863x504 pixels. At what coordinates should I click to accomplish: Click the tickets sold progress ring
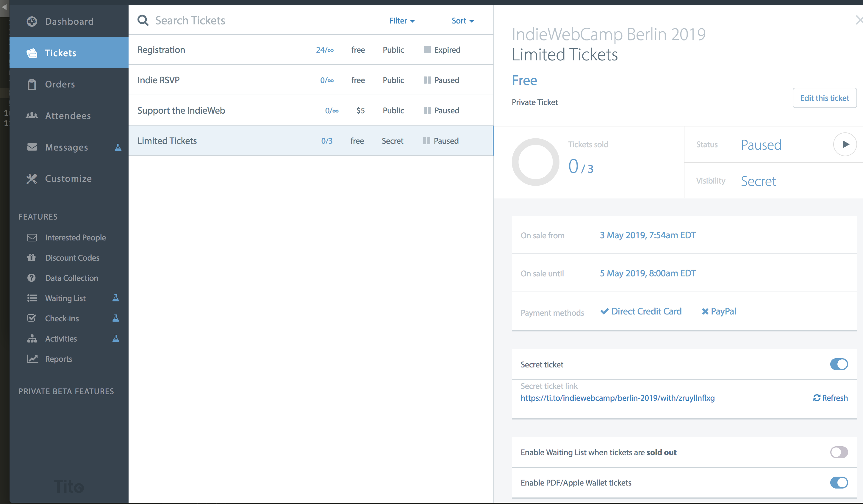pos(535,162)
